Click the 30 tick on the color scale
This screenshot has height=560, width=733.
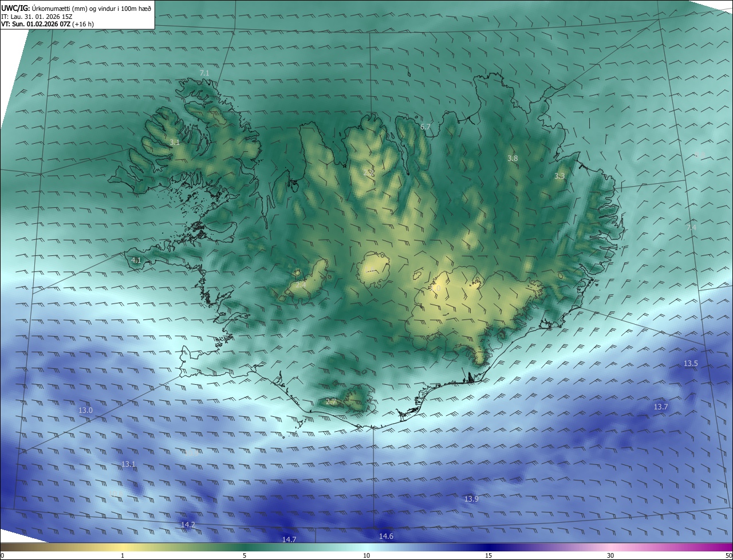[x=610, y=555]
